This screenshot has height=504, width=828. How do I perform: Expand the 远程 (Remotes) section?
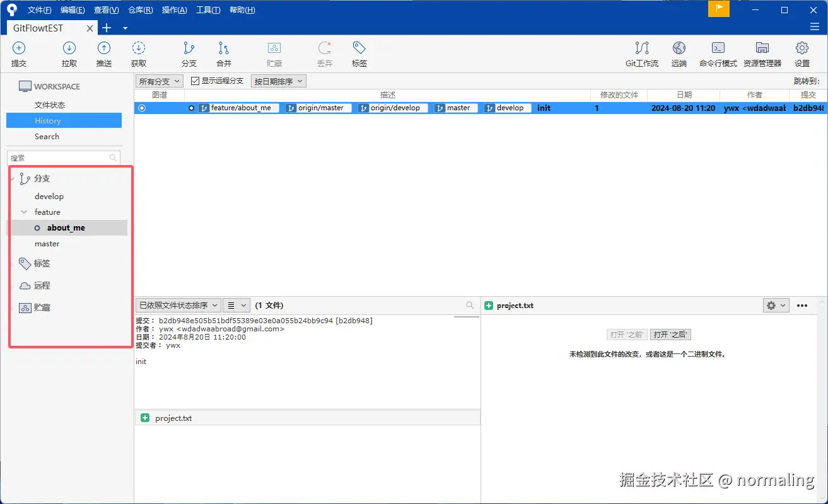(13, 286)
